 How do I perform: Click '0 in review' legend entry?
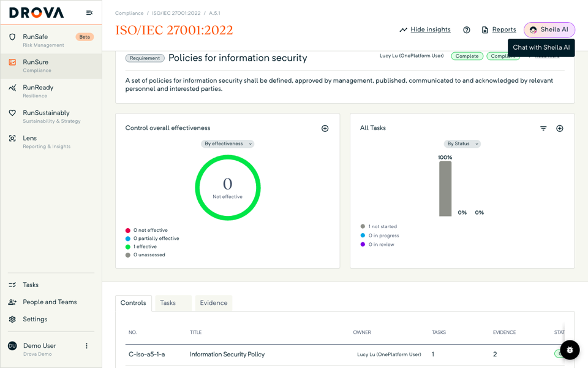(377, 245)
